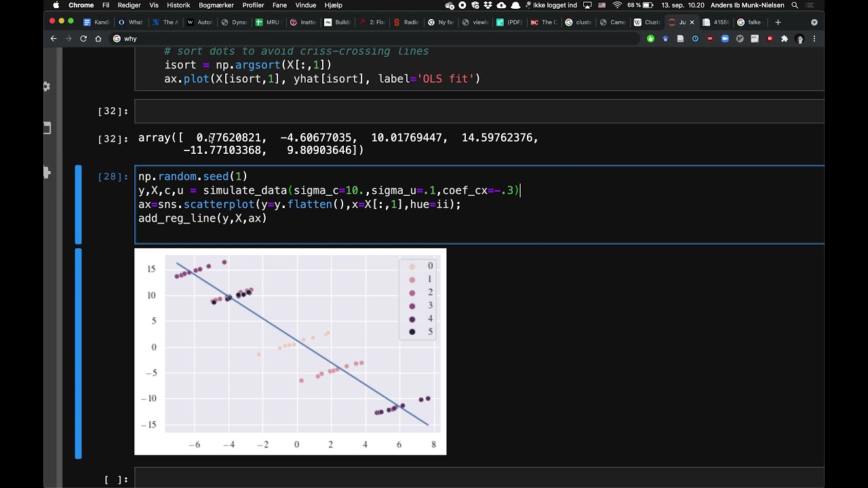The height and width of the screenshot is (488, 868).
Task: Click the blue collapser bar beside plot output
Action: click(x=79, y=353)
